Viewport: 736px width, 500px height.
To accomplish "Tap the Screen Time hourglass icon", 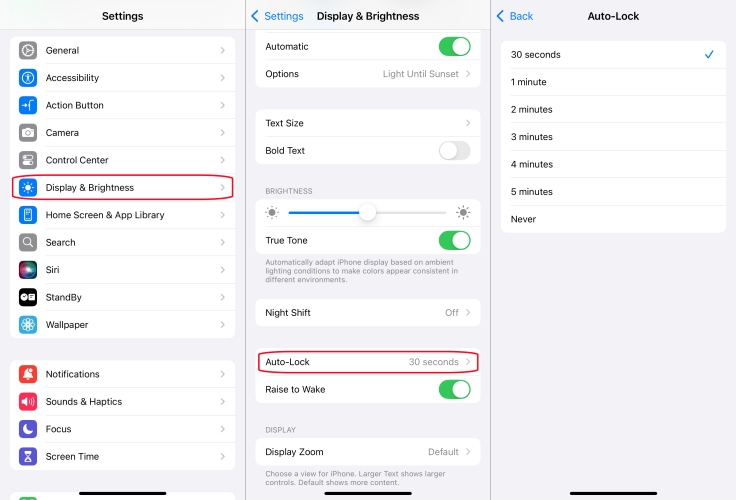I will pyautogui.click(x=28, y=456).
